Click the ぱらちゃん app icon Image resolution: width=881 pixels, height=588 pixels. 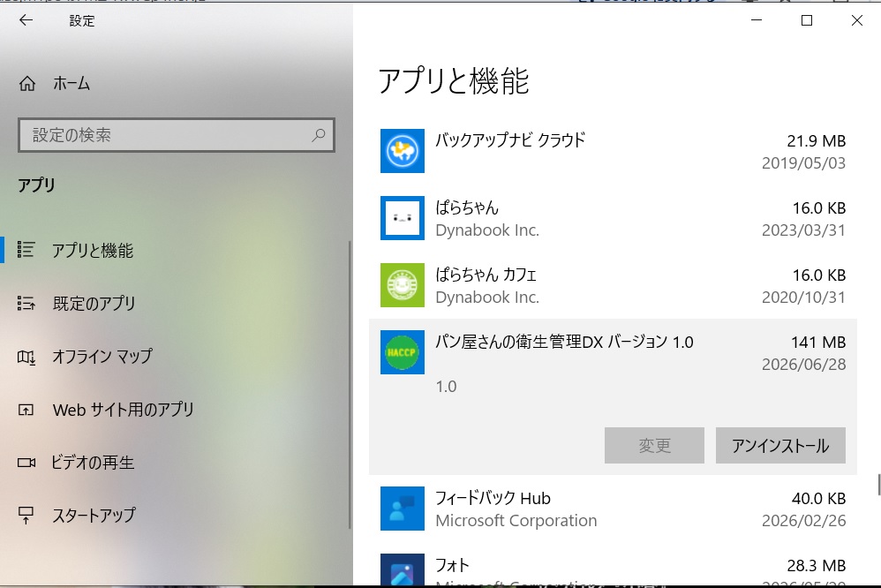click(403, 218)
